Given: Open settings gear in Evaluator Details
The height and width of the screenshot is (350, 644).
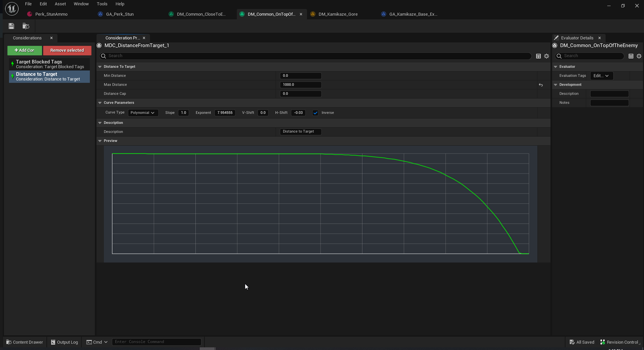Looking at the screenshot, I should click(639, 56).
